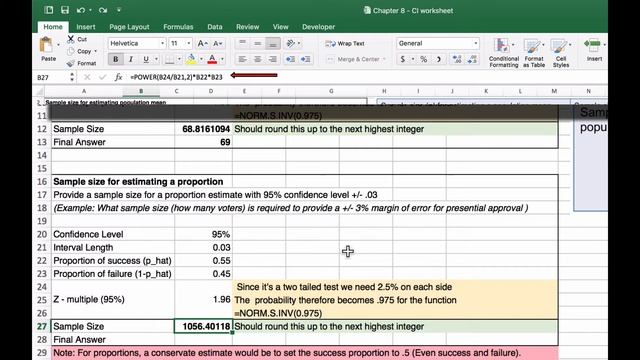Click the confirm checkmark beside formula bar
The height and width of the screenshot is (360, 640).
coord(102,77)
